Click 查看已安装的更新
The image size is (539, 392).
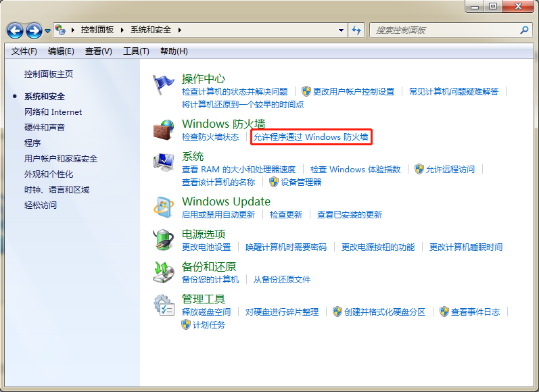(349, 215)
